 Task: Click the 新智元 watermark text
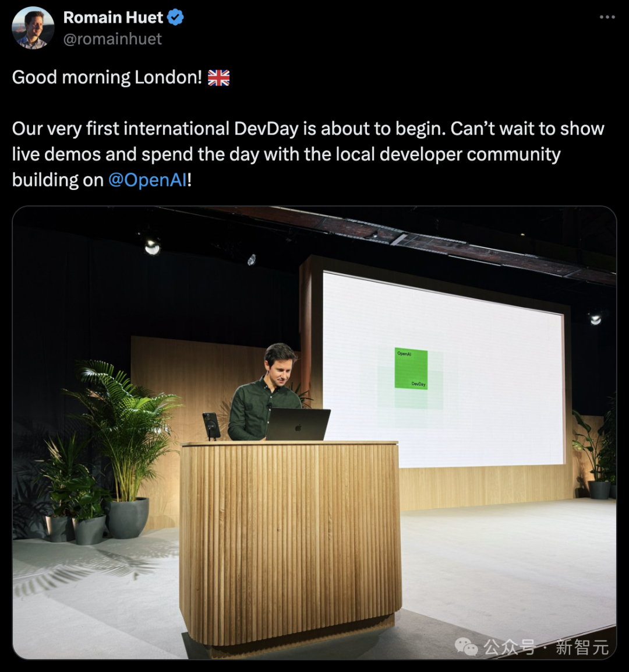(x=582, y=647)
